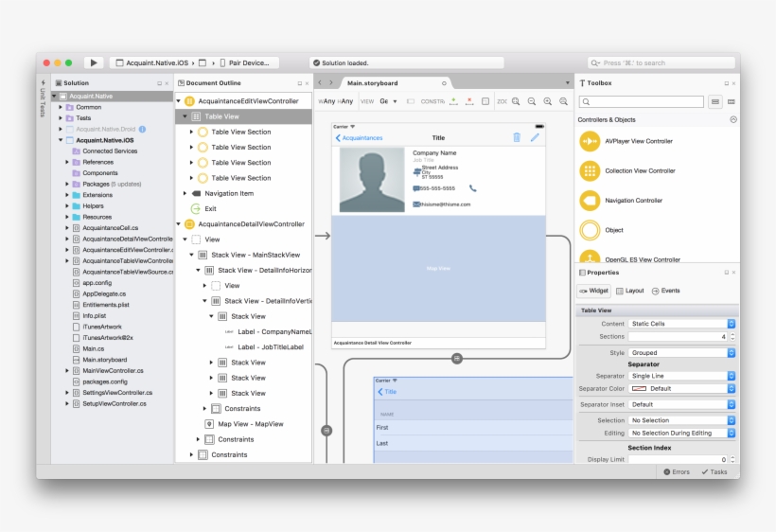Click the trash icon in the storyboard navigation bar
Image resolution: width=776 pixels, height=532 pixels.
coord(517,137)
